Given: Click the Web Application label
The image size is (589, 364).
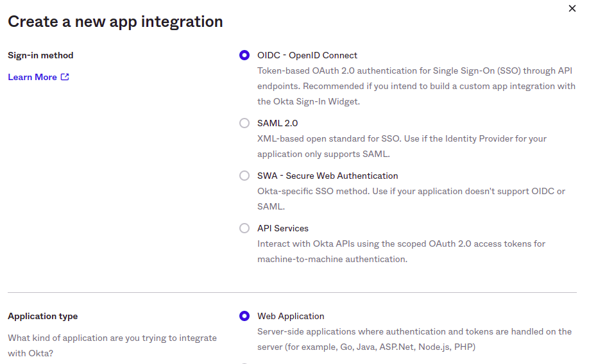Looking at the screenshot, I should [x=291, y=316].
